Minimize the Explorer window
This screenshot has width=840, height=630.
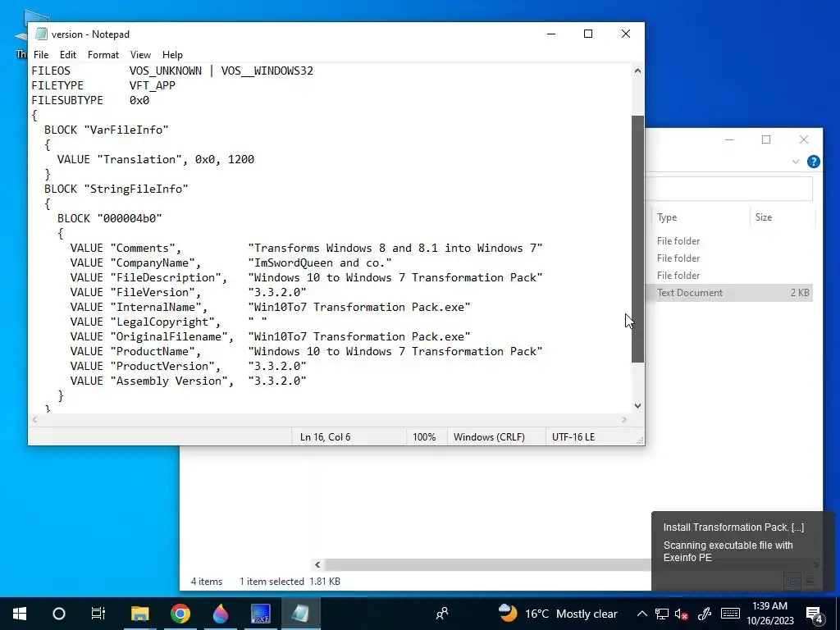point(729,139)
